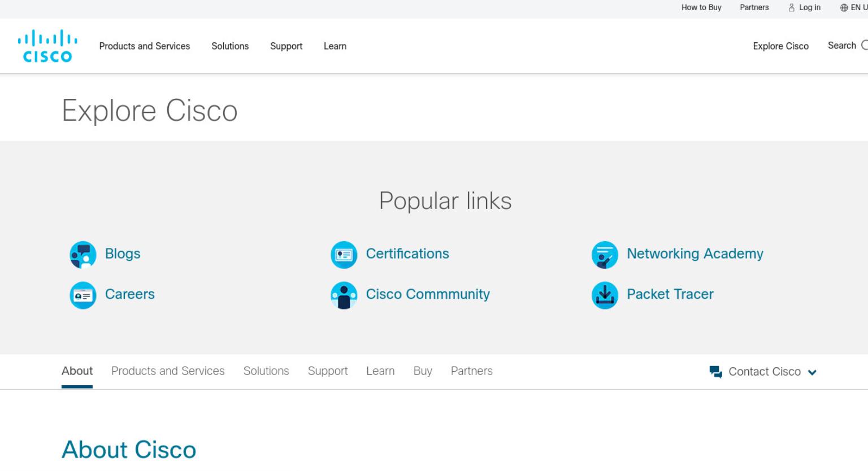
Task: Click the Search magnifier icon
Action: tap(865, 46)
